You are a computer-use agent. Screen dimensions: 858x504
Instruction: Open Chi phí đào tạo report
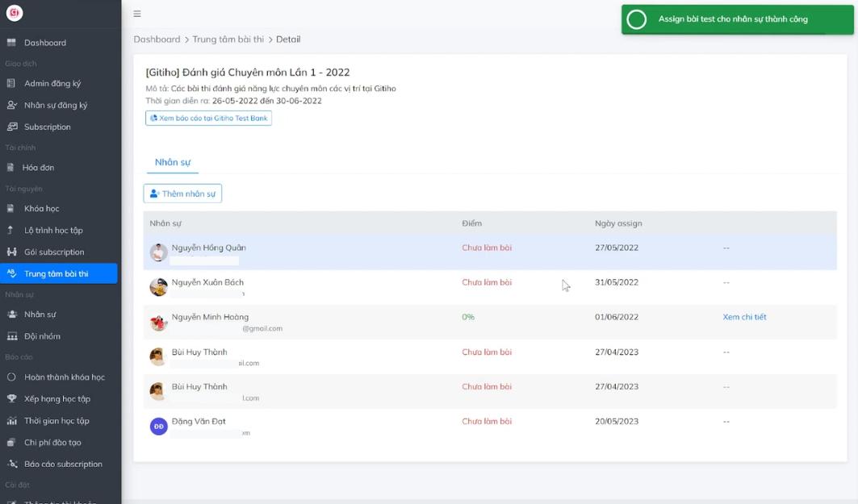(52, 443)
